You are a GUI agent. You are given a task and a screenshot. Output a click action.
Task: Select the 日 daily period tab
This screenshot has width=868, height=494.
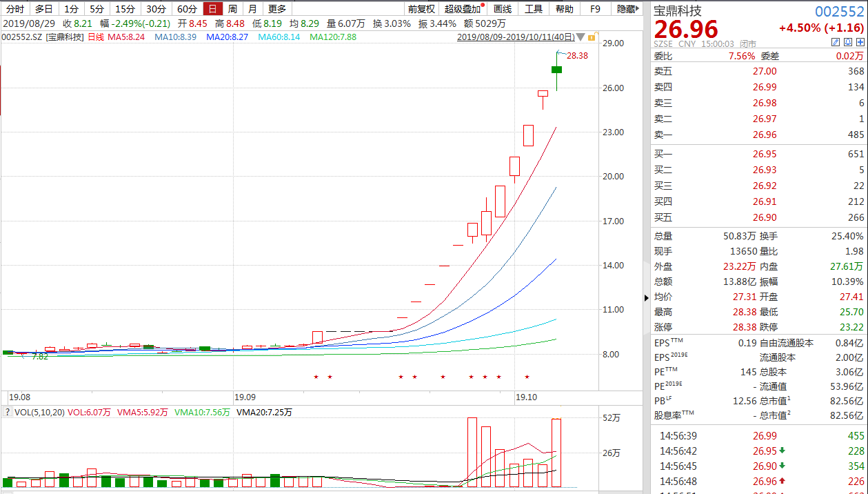[212, 9]
